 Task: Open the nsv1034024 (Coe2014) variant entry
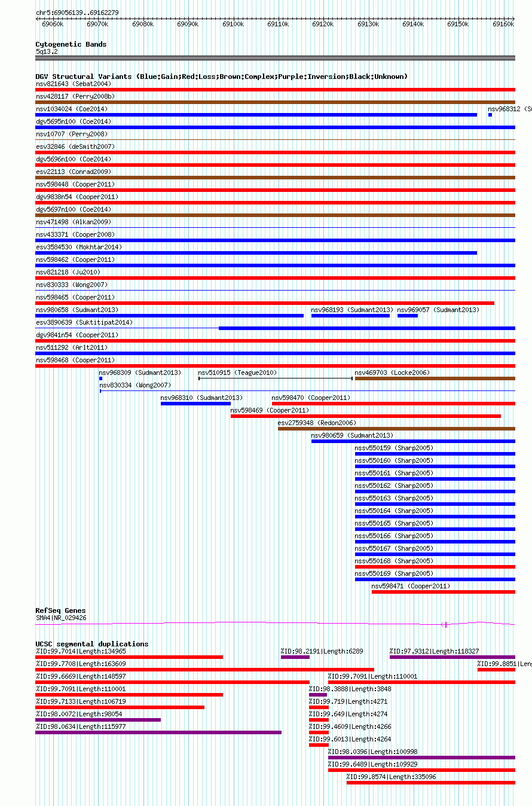72,109
